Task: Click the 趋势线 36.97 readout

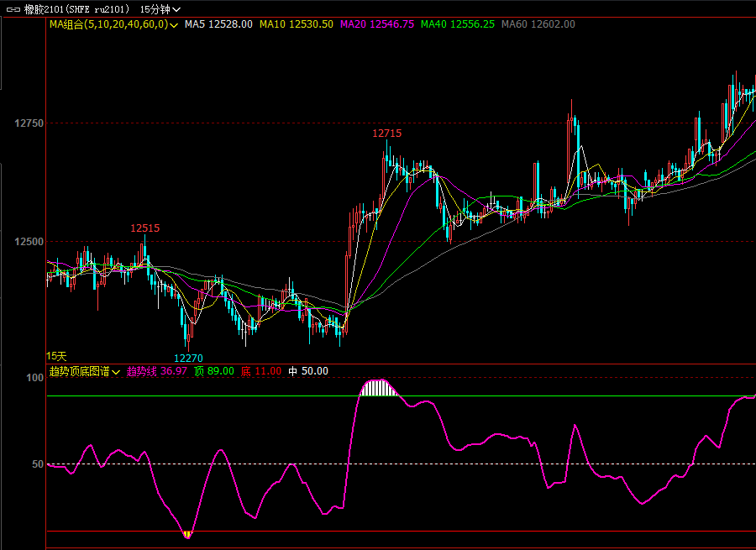Action: coord(157,371)
